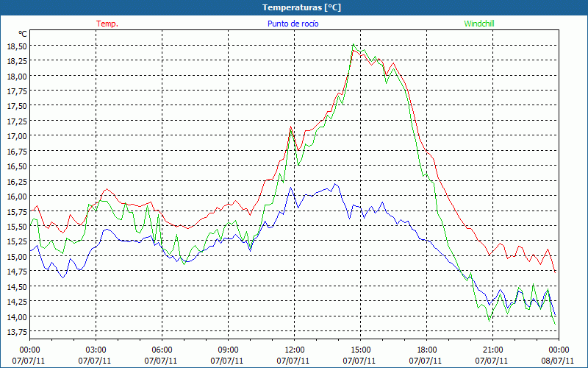The image size is (588, 368).
Task: Click the 14,50 y-axis value
Action: click(x=17, y=286)
